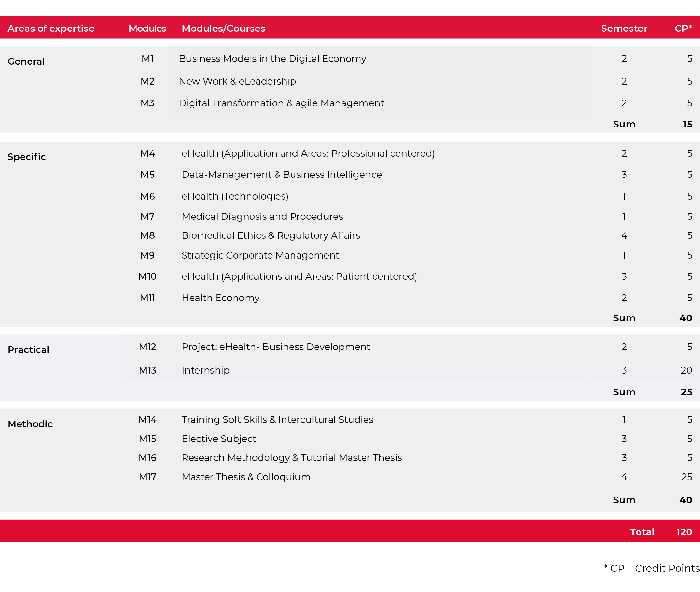Click 'Health Economy' course title

pos(220,298)
